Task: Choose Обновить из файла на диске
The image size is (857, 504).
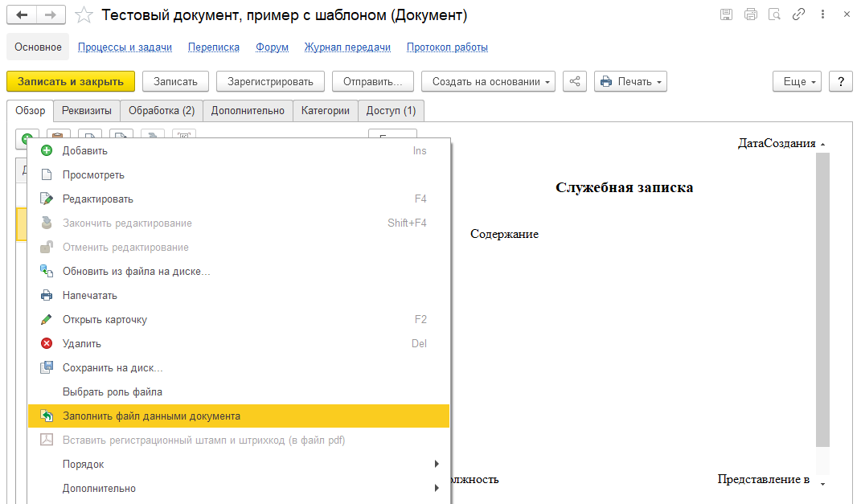Action: (x=239, y=271)
